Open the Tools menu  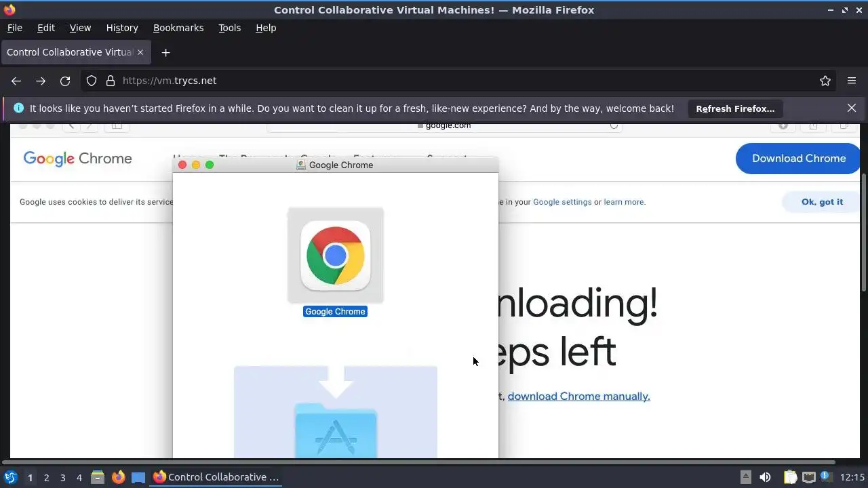click(229, 28)
